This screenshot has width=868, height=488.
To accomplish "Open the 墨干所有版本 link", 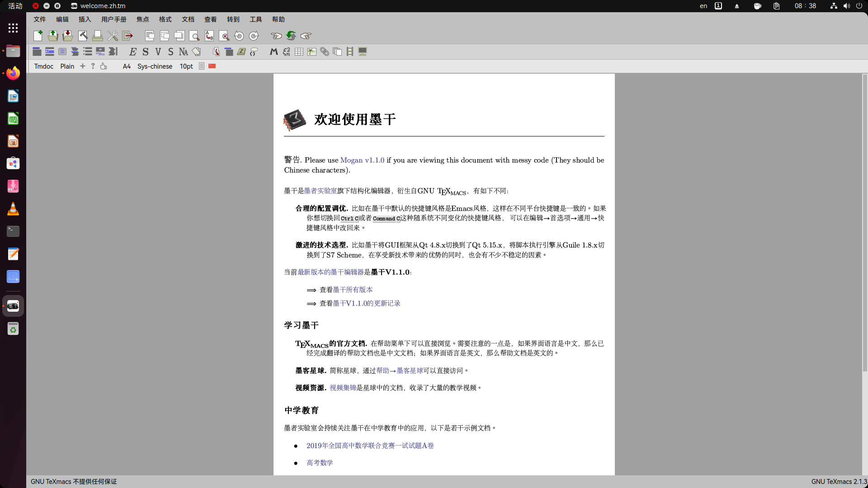I will [353, 290].
